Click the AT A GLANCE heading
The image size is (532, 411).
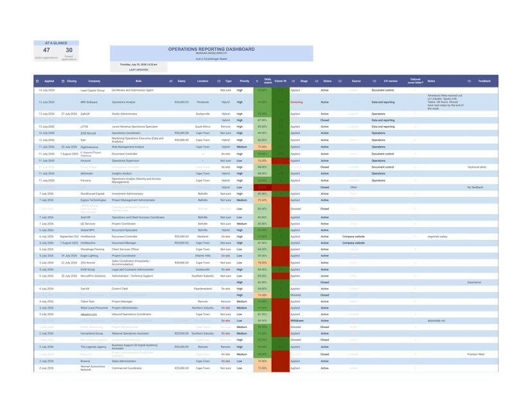pos(56,43)
